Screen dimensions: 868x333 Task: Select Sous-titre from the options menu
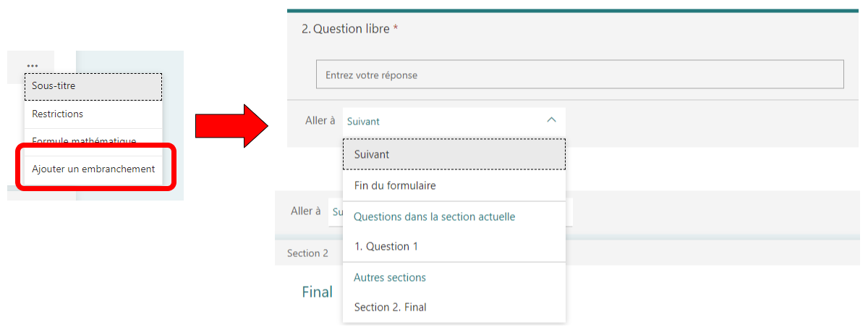click(x=93, y=86)
